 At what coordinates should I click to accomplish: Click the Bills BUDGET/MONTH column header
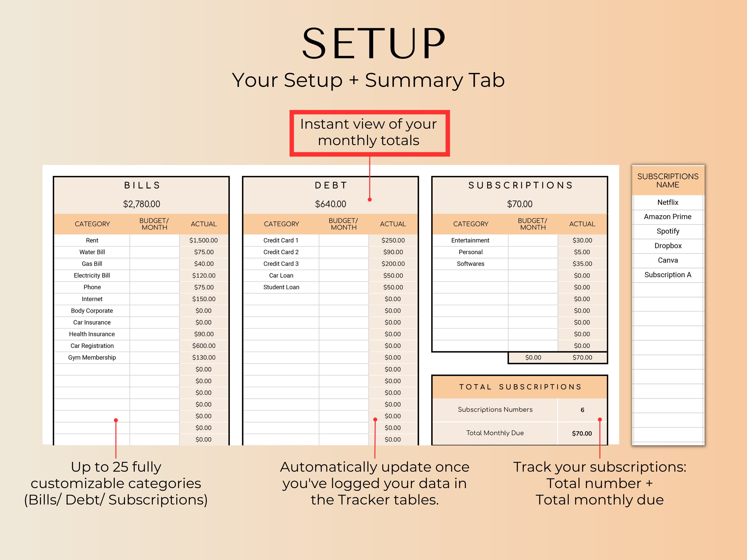(154, 224)
